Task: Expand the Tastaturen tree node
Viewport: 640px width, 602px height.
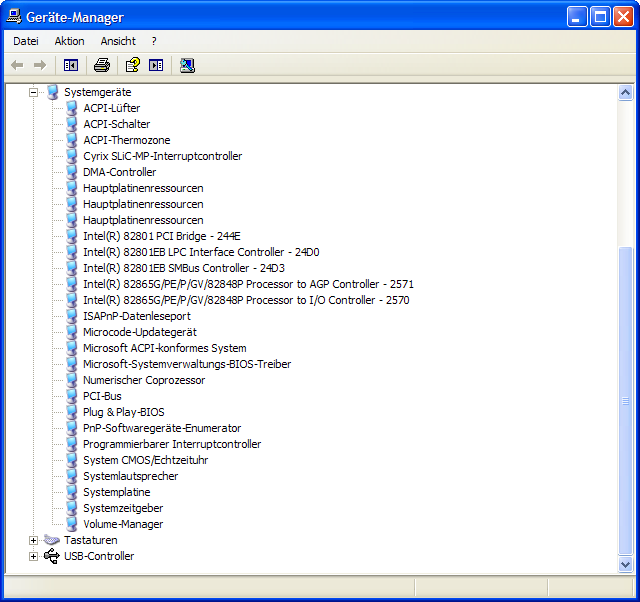Action: pyautogui.click(x=33, y=540)
